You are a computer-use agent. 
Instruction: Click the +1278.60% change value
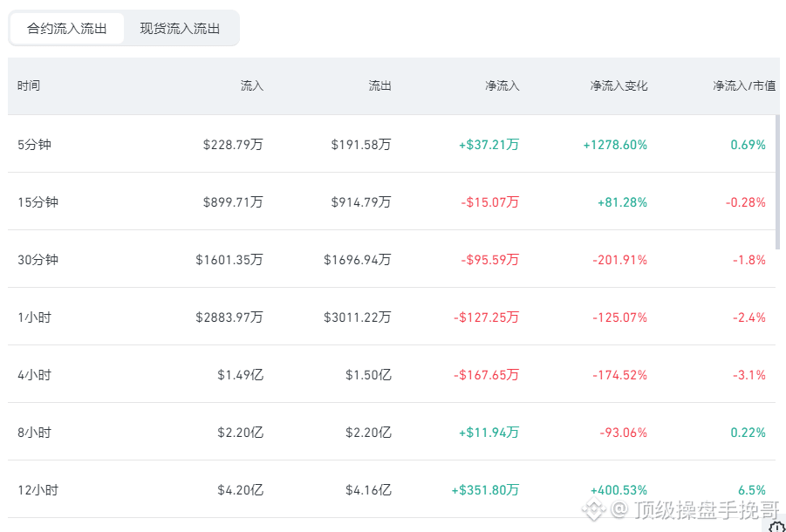(615, 145)
